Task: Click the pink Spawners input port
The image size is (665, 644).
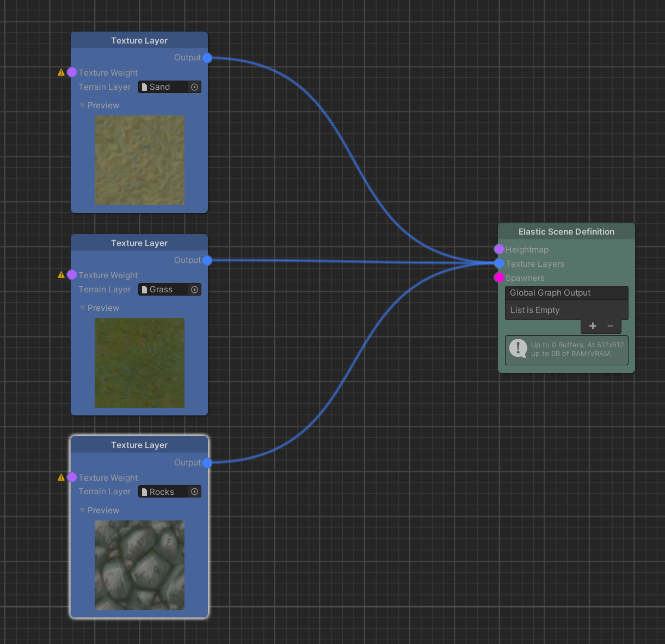Action: click(x=499, y=278)
